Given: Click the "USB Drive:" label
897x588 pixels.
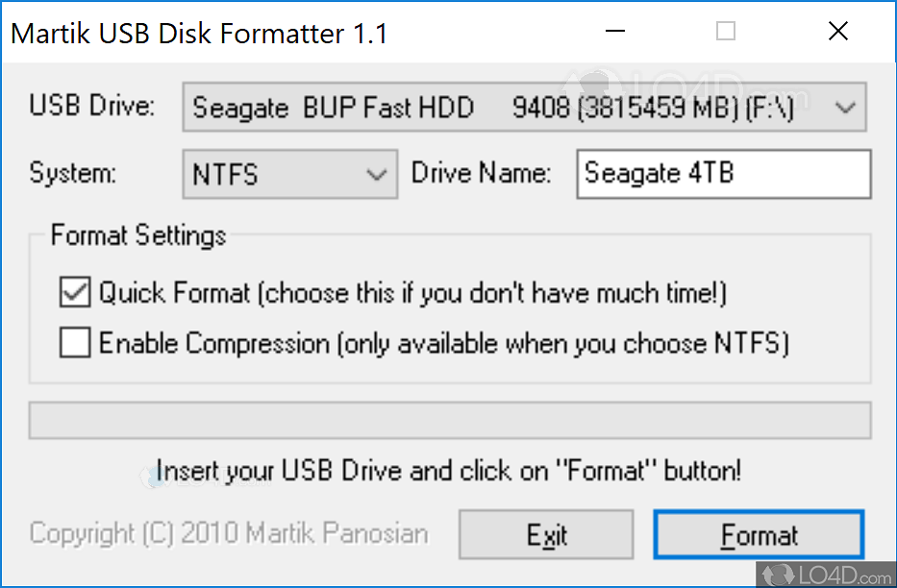Looking at the screenshot, I should click(x=92, y=106).
